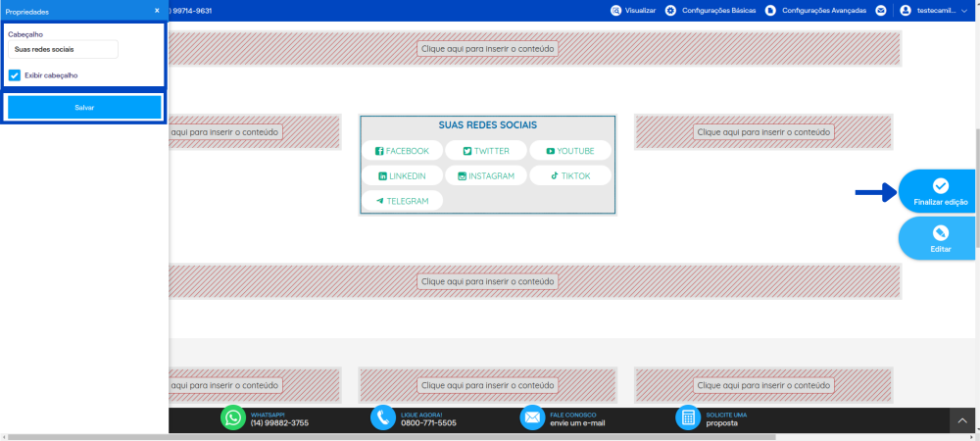This screenshot has width=980, height=441.
Task: Open the Telegram social link
Action: coord(402,201)
